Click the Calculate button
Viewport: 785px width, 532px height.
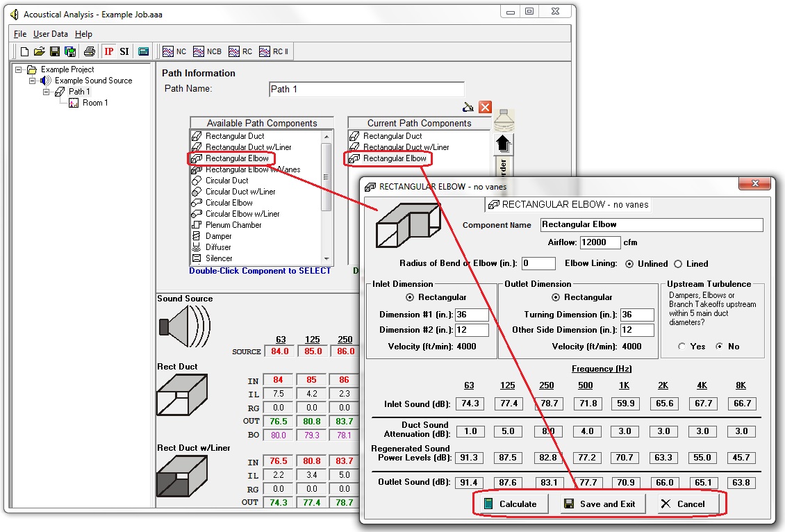(x=511, y=504)
